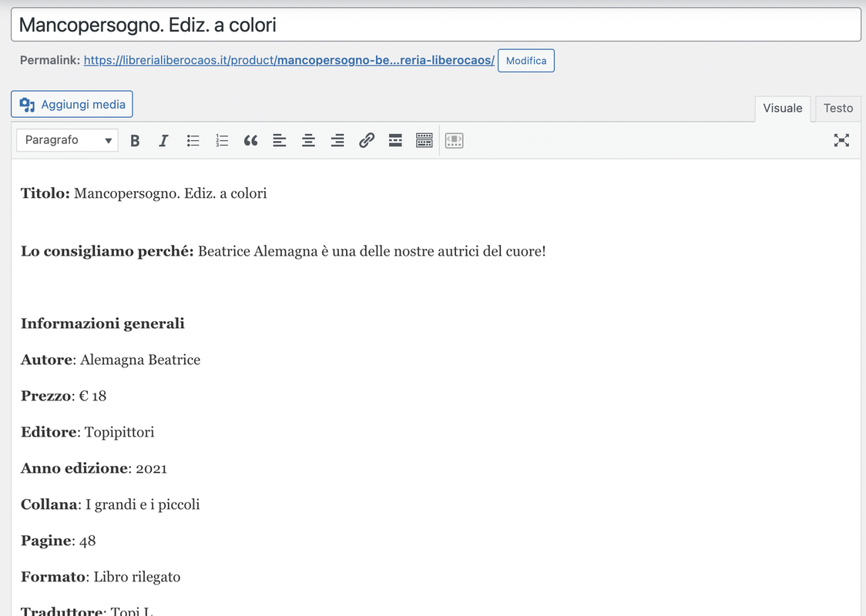Apply blockquote formatting
This screenshot has height=616, width=866.
[x=250, y=141]
